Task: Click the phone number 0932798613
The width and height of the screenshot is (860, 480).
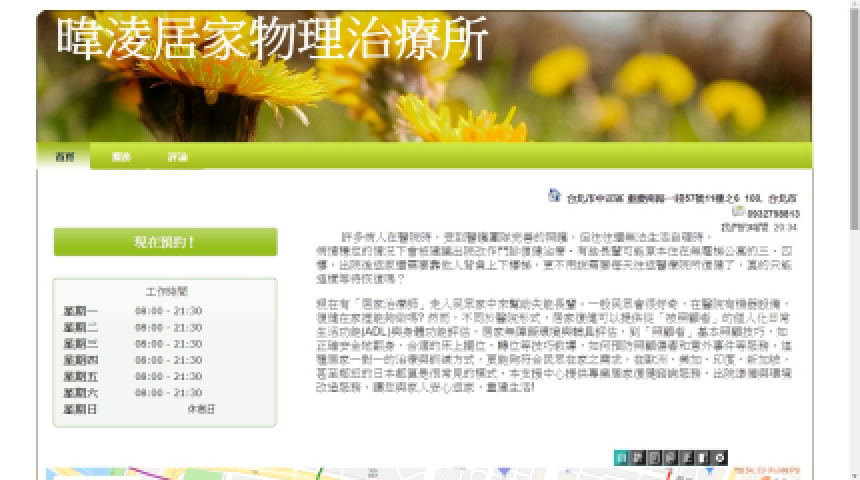Action: pos(777,214)
